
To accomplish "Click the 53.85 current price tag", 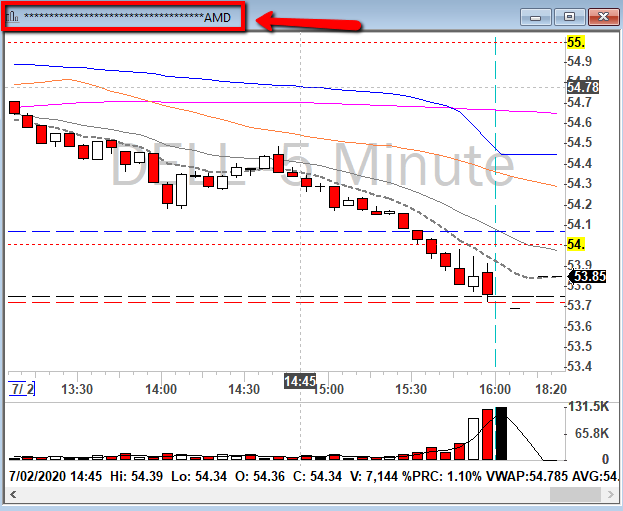I will 585,276.
